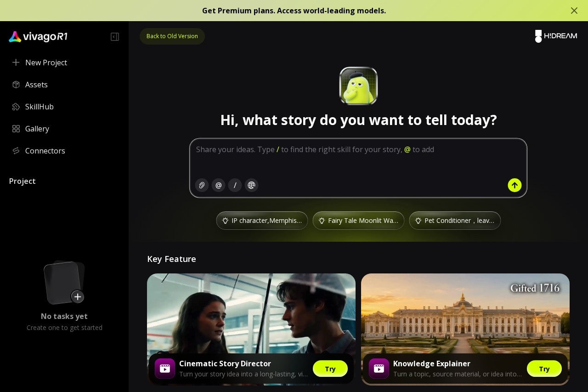Click the Connectors icon
588x392 pixels.
click(16, 151)
